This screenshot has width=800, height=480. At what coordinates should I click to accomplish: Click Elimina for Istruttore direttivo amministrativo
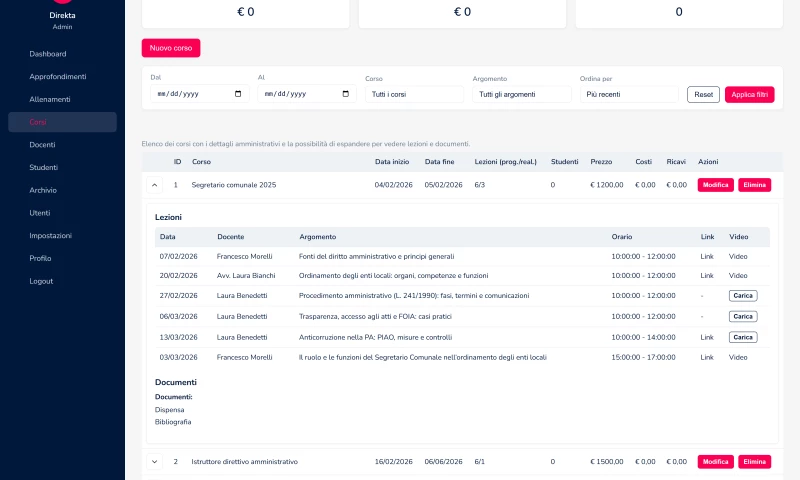click(x=755, y=462)
